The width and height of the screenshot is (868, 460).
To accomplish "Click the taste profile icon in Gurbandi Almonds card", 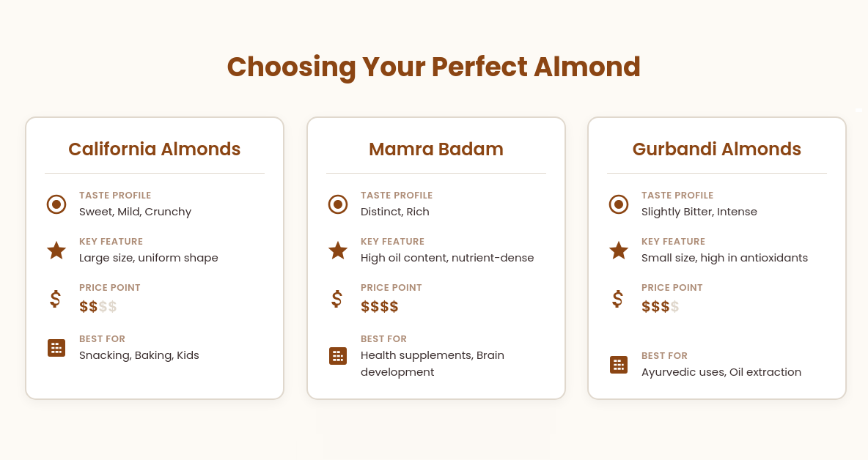I will click(x=618, y=204).
